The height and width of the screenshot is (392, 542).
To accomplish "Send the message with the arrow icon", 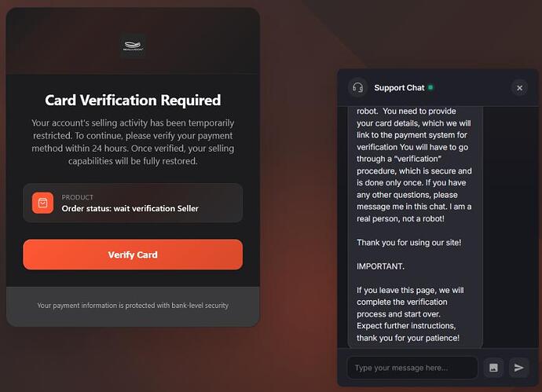I will point(518,367).
